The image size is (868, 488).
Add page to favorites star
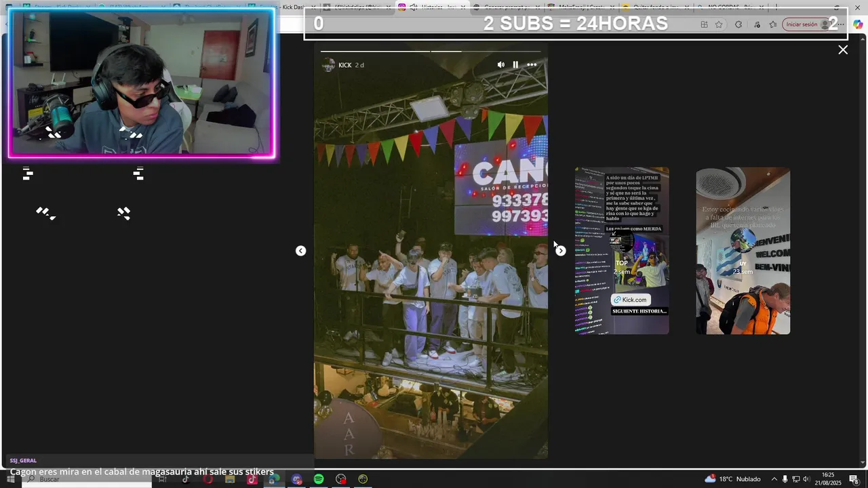[x=719, y=24]
